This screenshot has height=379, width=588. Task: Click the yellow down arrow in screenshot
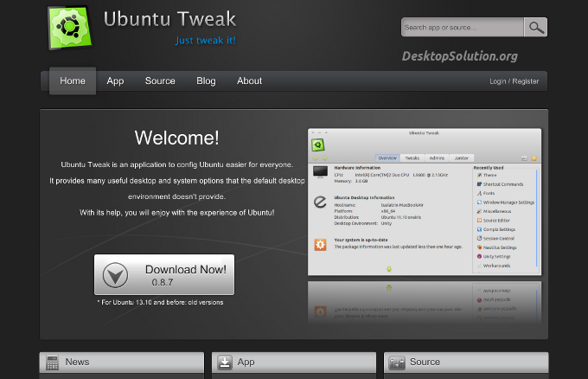[389, 269]
